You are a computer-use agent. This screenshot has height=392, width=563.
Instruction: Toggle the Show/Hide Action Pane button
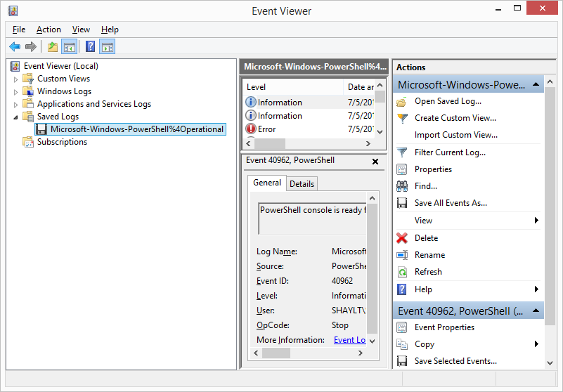point(107,47)
